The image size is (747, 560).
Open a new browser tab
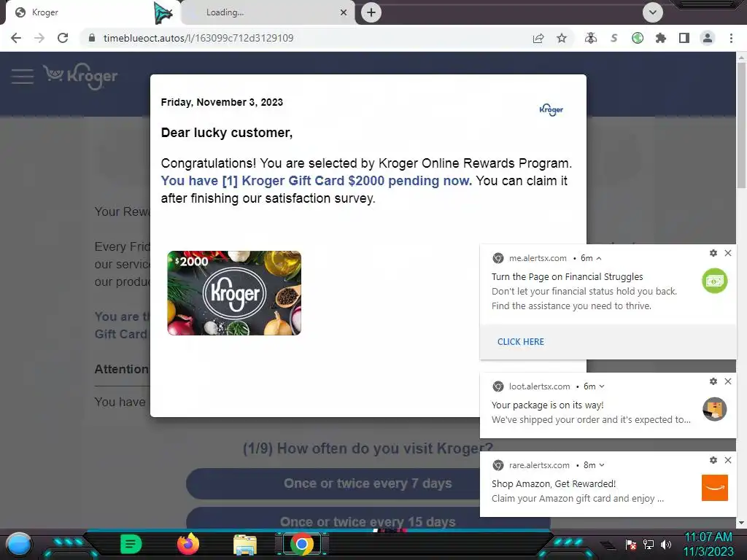[x=371, y=12]
